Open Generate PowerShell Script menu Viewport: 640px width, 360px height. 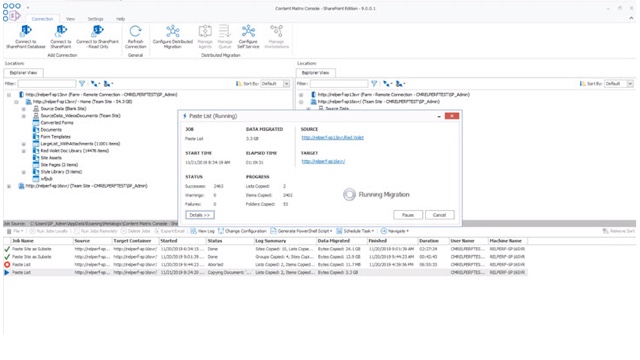pos(301,231)
